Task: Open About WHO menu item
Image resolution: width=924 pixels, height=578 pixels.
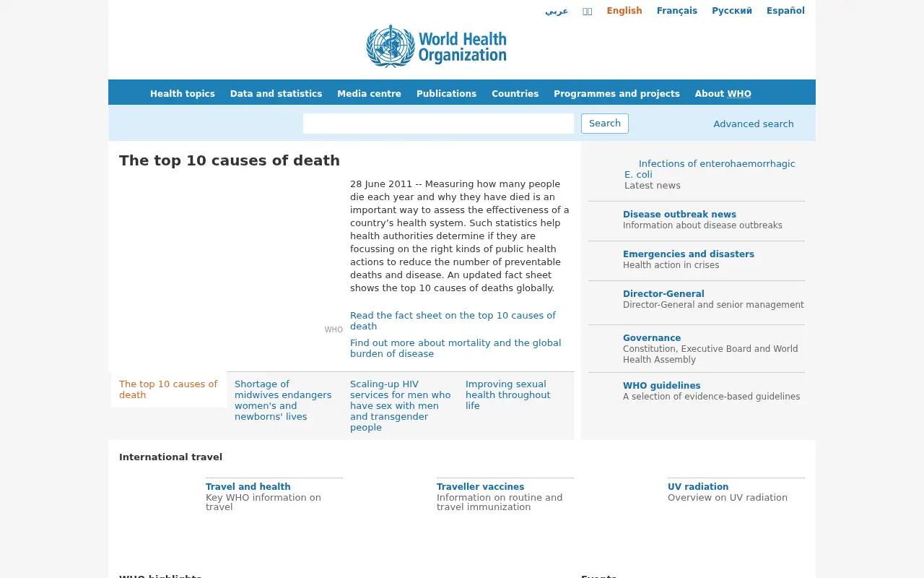Action: [723, 94]
